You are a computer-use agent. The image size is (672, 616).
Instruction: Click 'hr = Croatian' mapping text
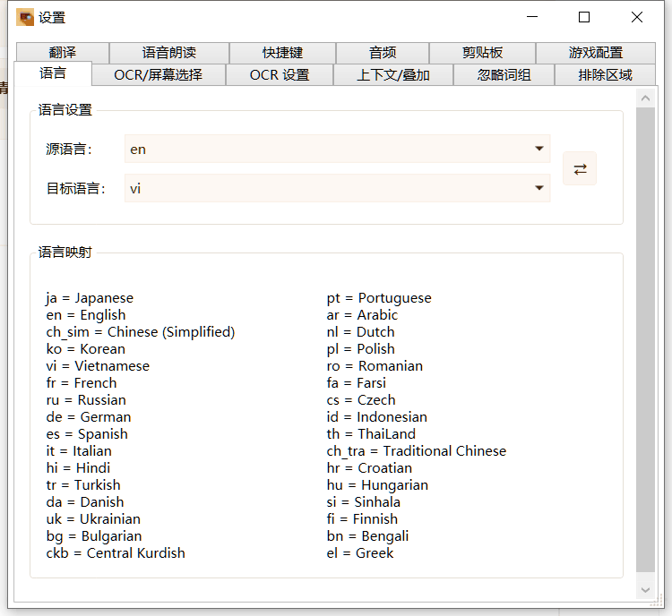click(x=369, y=468)
